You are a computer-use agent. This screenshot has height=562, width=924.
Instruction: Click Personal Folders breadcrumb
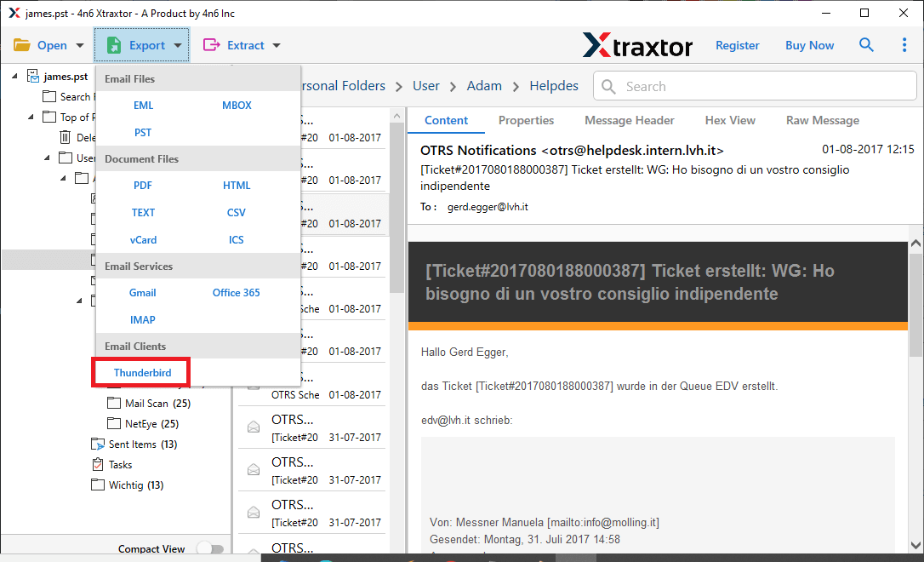click(343, 86)
